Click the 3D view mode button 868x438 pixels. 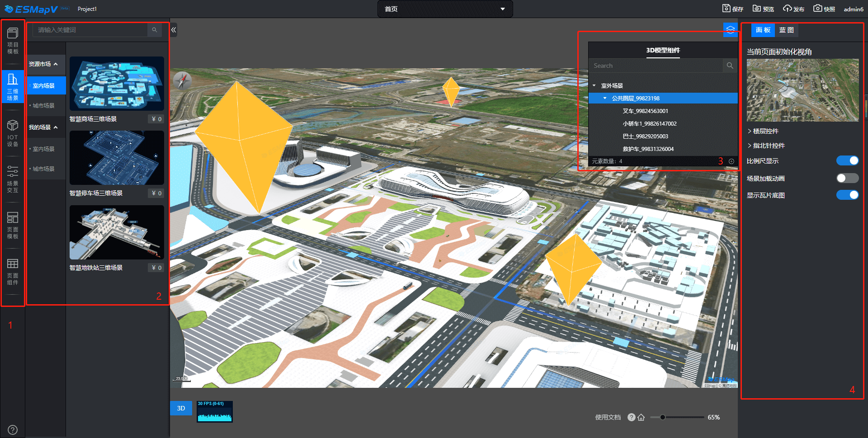[181, 408]
